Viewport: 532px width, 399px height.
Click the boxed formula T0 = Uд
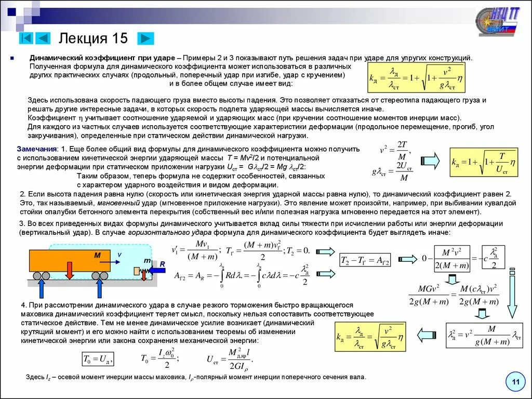(98, 359)
